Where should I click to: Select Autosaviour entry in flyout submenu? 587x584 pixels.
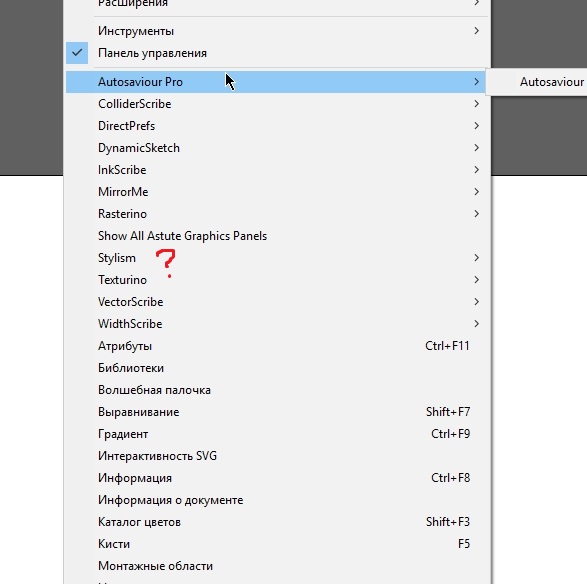coord(551,82)
